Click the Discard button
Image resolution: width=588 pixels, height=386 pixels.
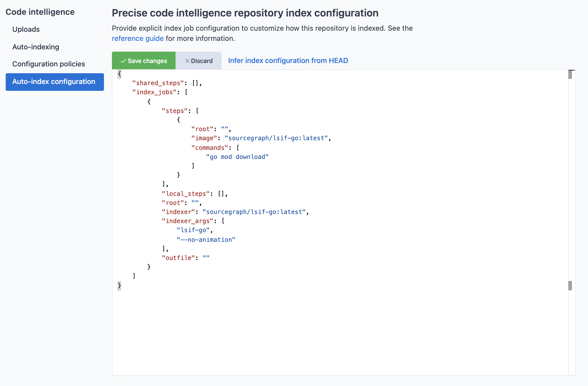pos(199,61)
